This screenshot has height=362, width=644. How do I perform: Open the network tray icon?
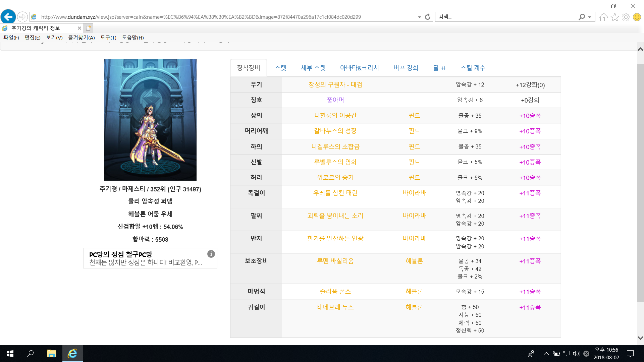coord(567,354)
